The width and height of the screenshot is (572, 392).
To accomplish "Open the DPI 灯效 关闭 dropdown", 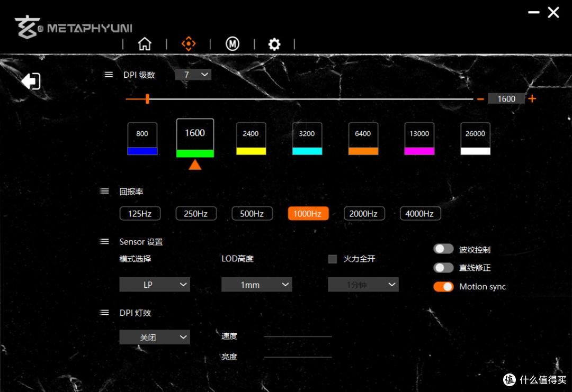I will [155, 338].
